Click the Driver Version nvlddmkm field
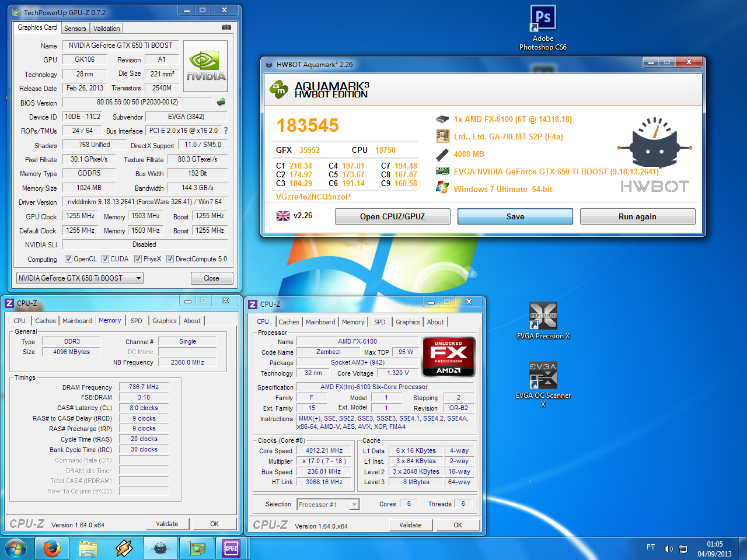Screen dimensions: 747x560 (145, 202)
